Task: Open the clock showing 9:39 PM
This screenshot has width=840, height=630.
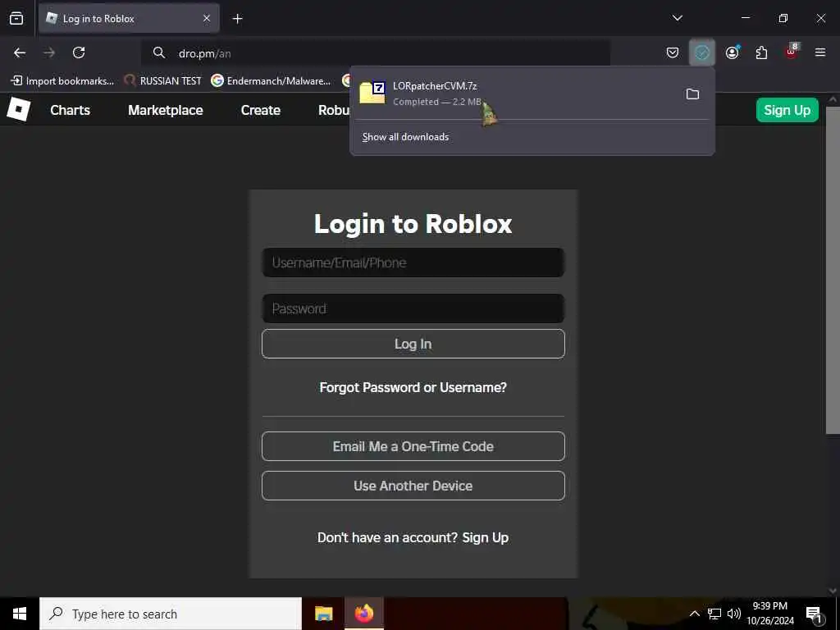Action: pos(770,614)
